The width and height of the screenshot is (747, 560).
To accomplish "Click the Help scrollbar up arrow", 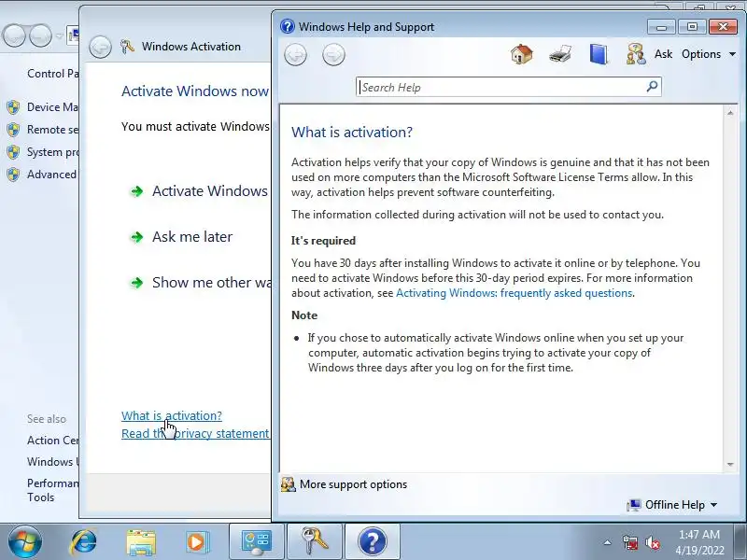I will click(730, 113).
